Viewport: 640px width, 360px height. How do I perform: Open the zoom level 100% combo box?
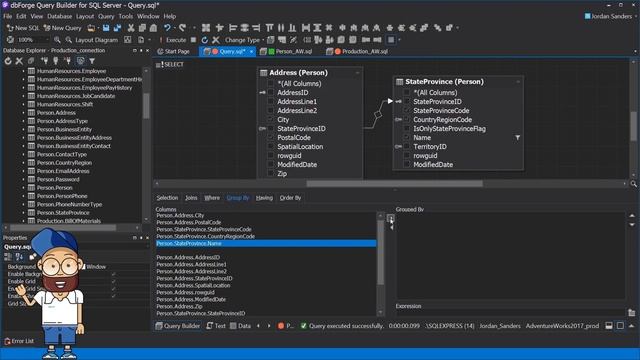(32, 40)
